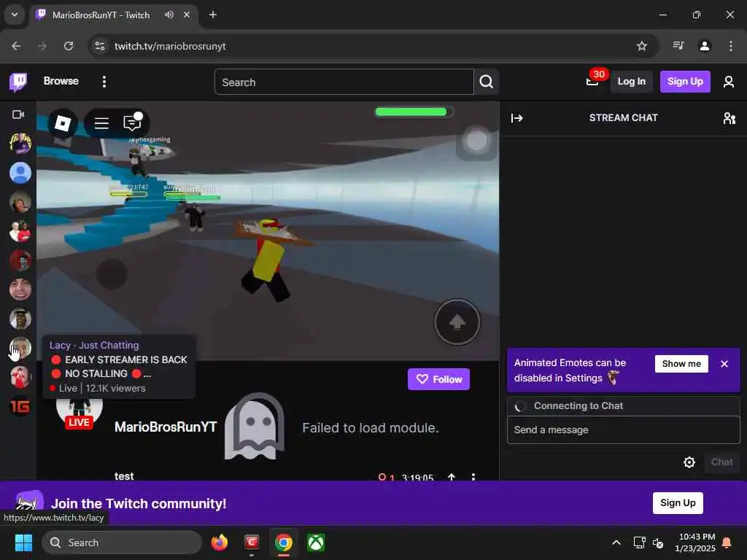Mute the tab via the speaker icon
The image size is (747, 560).
(x=169, y=15)
